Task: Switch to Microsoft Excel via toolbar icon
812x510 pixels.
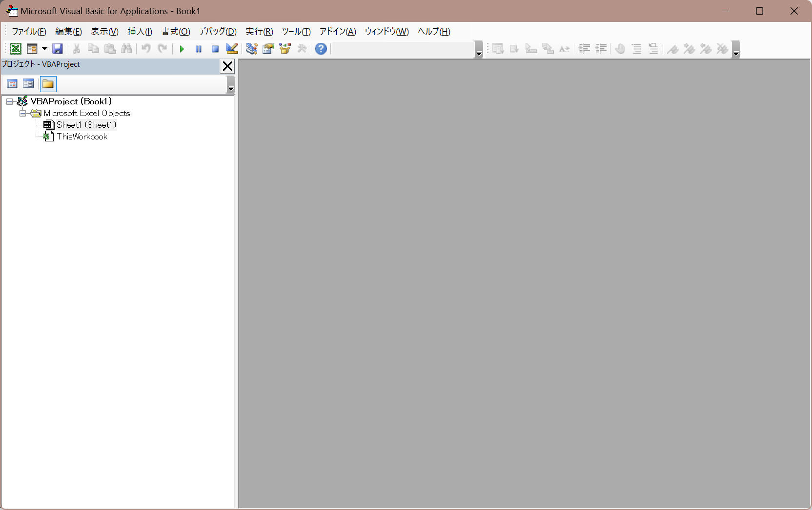Action: [x=15, y=49]
